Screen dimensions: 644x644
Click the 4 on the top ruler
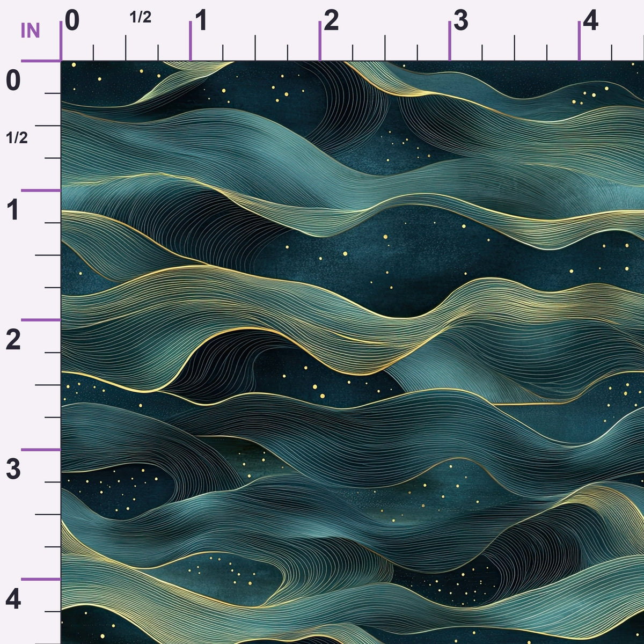[590, 21]
